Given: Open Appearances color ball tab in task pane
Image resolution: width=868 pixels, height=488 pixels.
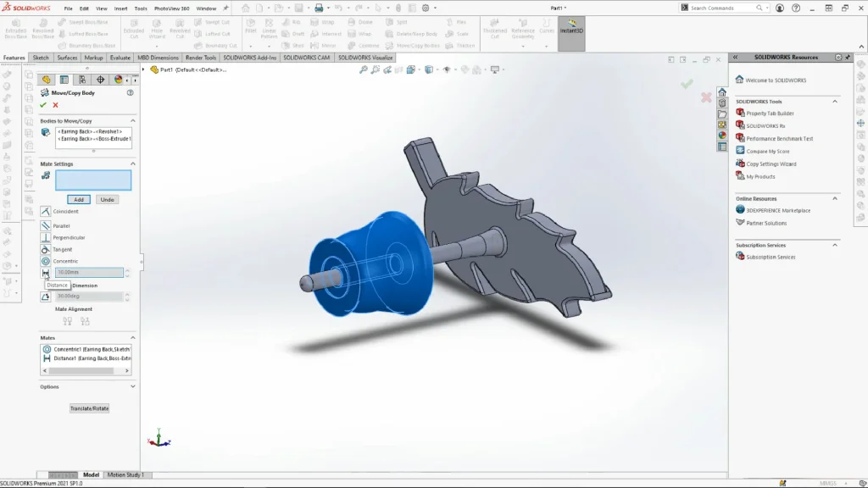Looking at the screenshot, I should pos(722,136).
